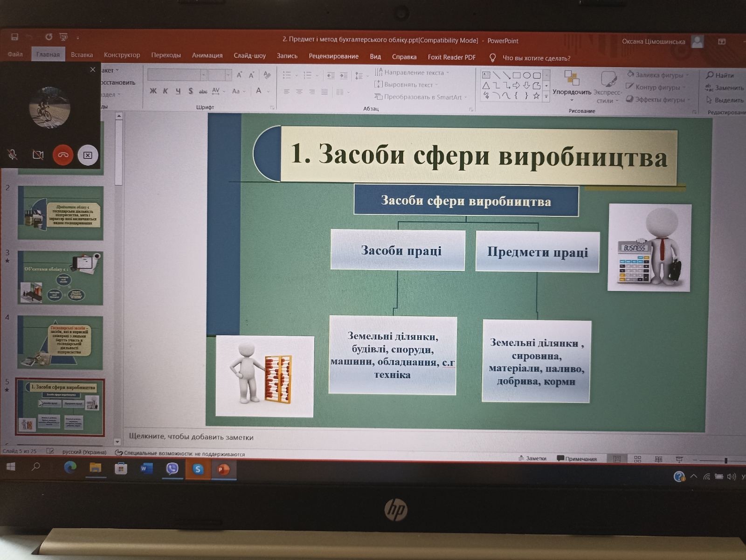Toggle bold formatting Ж

153,91
